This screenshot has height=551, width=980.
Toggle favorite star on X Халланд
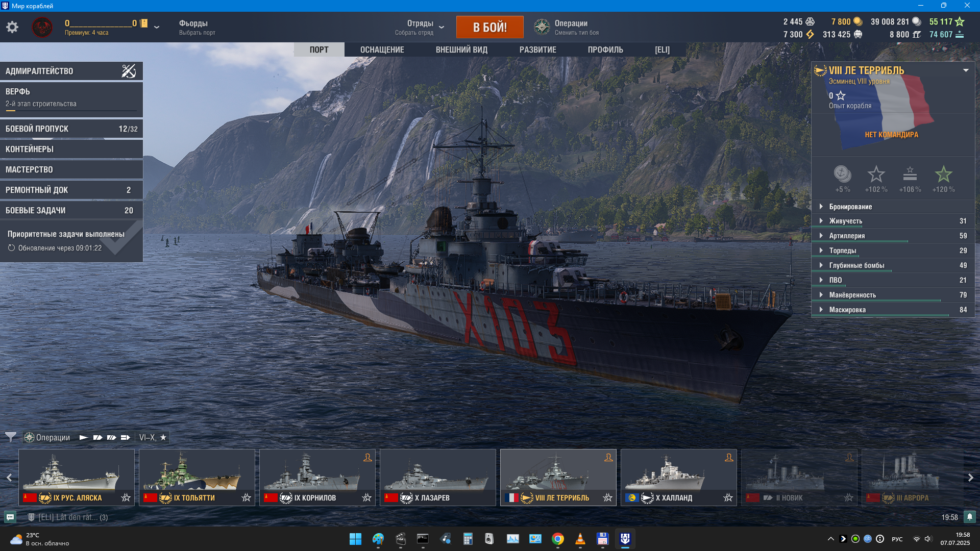click(x=728, y=497)
